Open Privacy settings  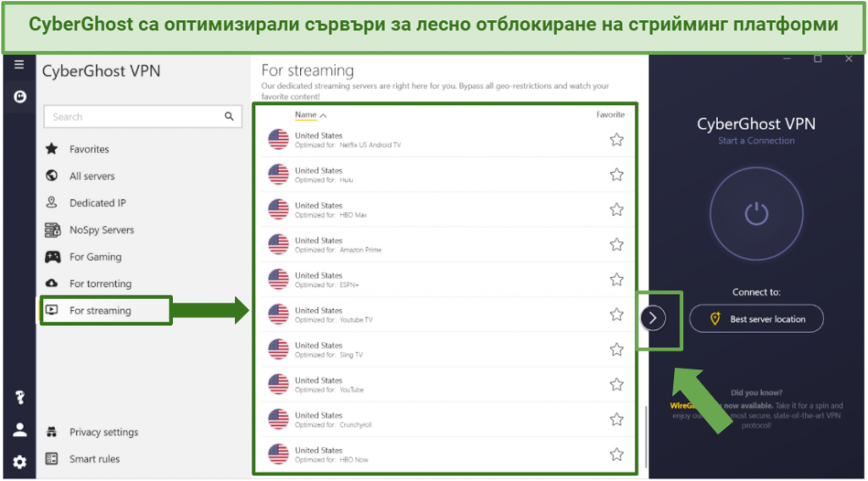[x=103, y=432]
